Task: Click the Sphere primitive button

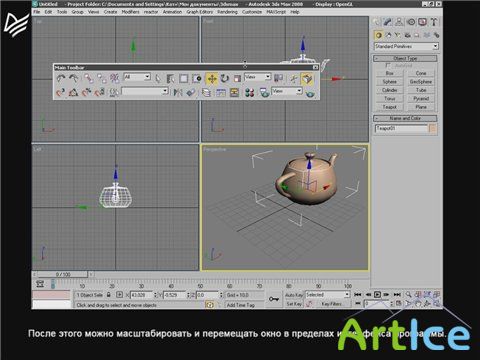Action: coord(389,82)
